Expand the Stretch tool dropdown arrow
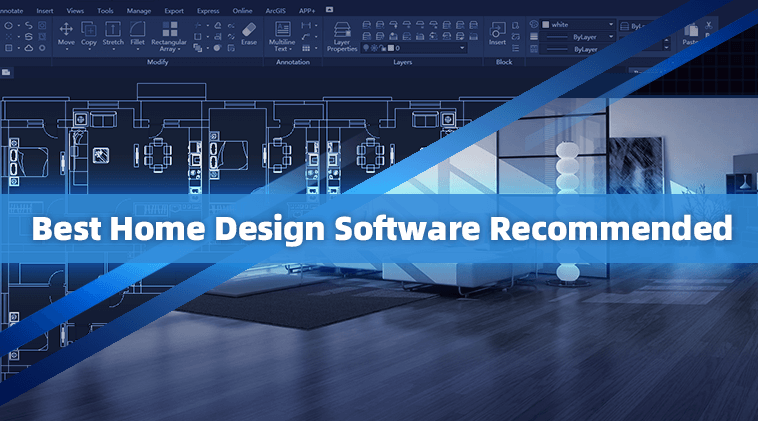 point(113,49)
